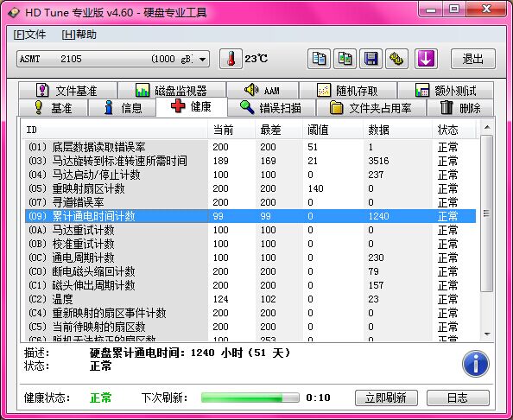
Task: Click the 最差 column header
Action: 279,130
